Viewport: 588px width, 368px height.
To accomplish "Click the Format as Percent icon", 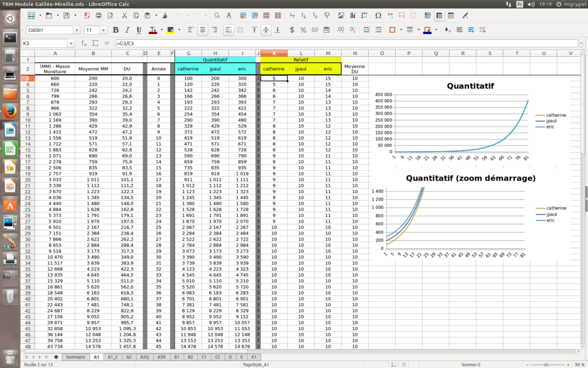I will click(x=304, y=30).
